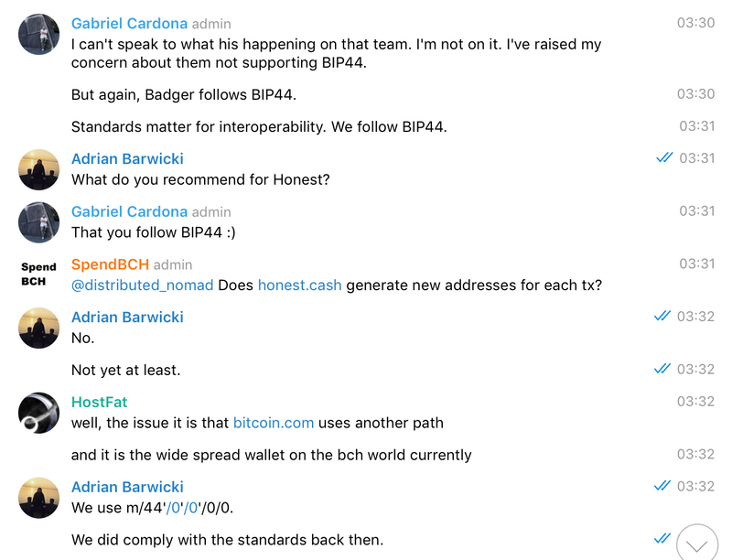Click the honest.cash link
Viewport: 732px width, 560px height.
(300, 285)
